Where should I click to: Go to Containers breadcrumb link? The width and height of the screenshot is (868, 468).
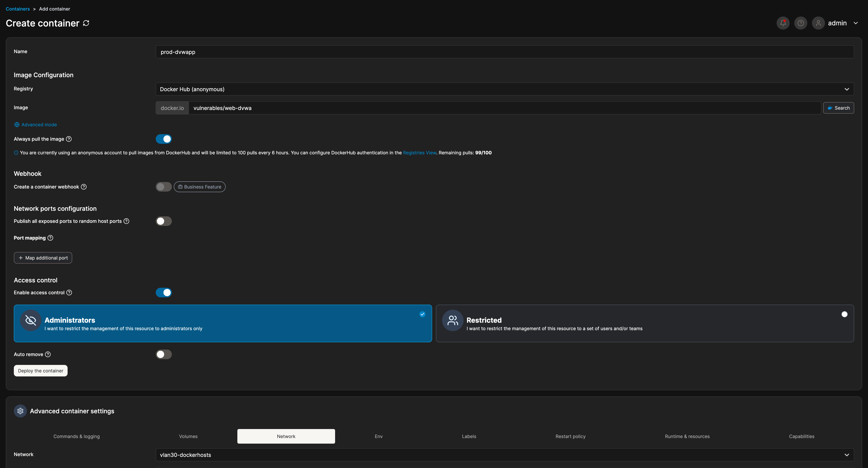18,9
